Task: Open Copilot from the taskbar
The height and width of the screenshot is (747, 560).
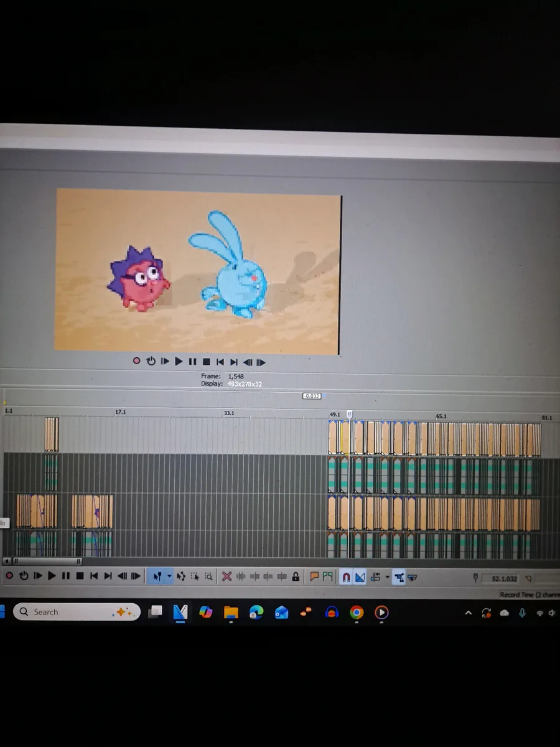Action: (205, 613)
